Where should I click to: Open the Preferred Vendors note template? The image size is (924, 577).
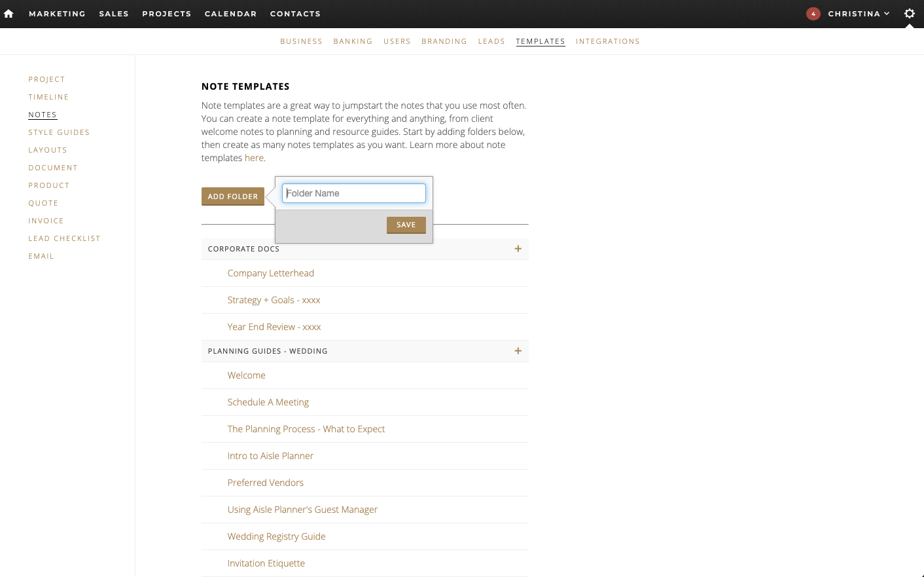point(265,483)
